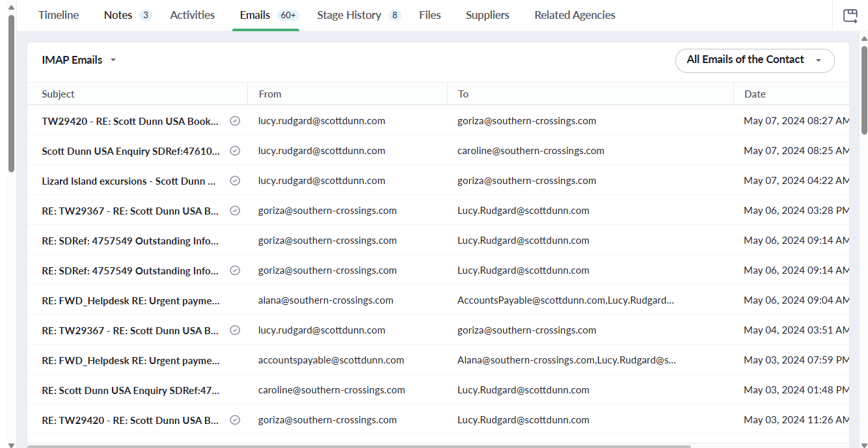Click date May 07, 2024 08:27 AM
Screen dimensions: 868x448
click(796, 121)
